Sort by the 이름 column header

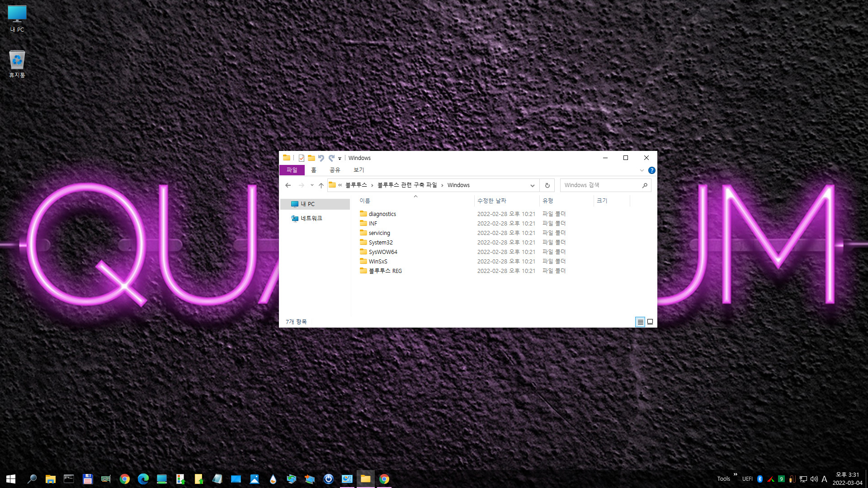pos(415,201)
